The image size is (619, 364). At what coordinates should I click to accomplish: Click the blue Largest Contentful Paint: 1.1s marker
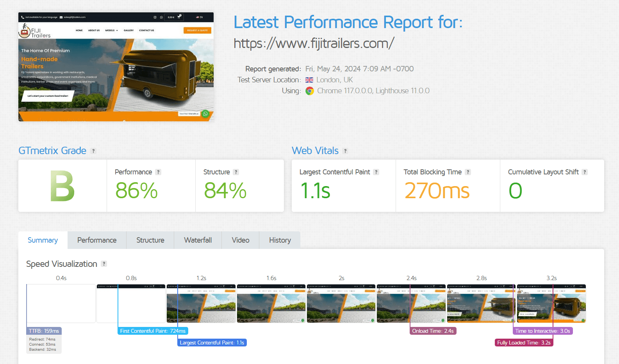point(212,343)
